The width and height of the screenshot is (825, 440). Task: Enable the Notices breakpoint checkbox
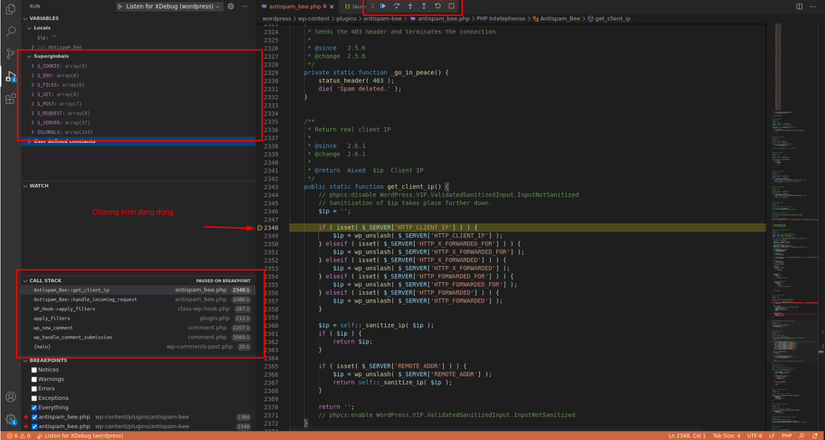[34, 370]
